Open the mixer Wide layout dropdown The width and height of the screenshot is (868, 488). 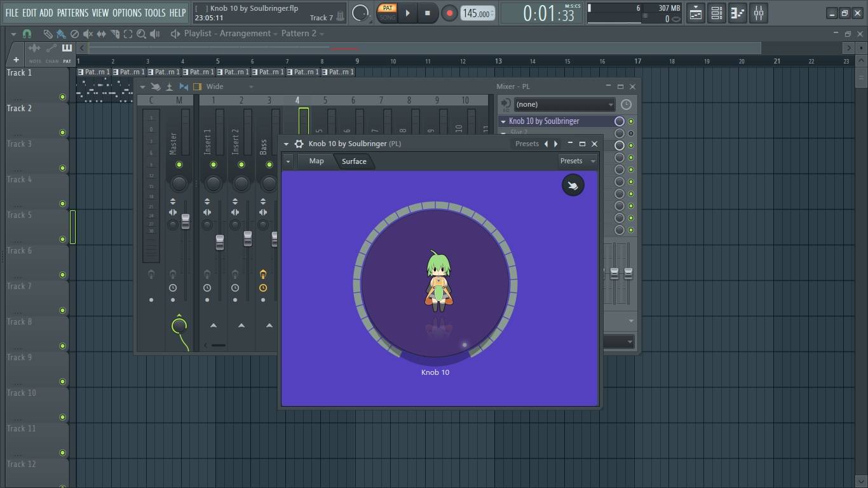229,86
